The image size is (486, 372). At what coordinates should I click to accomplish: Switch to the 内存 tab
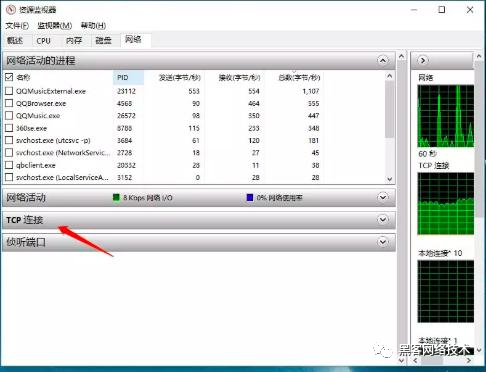tap(74, 41)
